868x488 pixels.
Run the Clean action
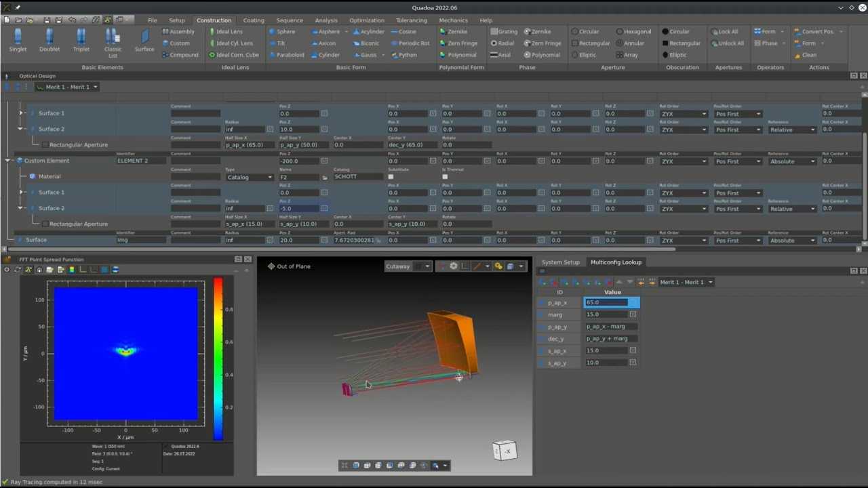coord(806,55)
